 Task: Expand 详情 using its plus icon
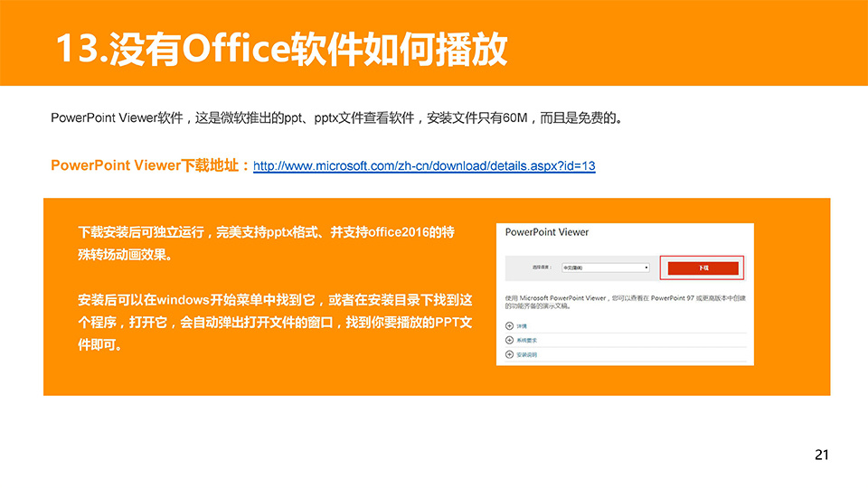pos(510,325)
